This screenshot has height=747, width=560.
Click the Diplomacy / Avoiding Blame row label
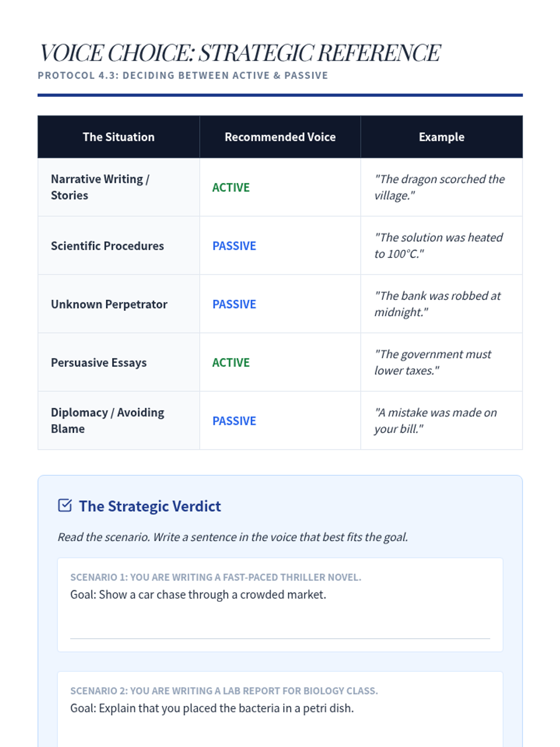[108, 421]
